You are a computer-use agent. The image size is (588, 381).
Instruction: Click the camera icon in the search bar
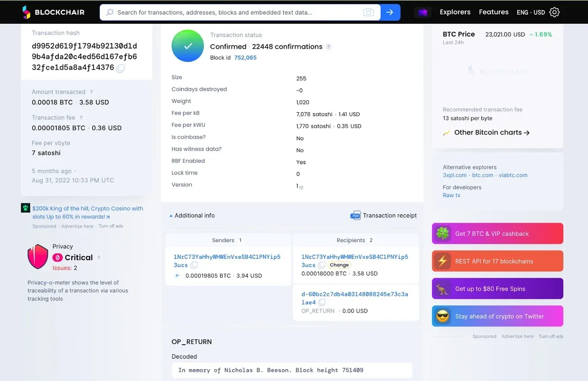(368, 12)
